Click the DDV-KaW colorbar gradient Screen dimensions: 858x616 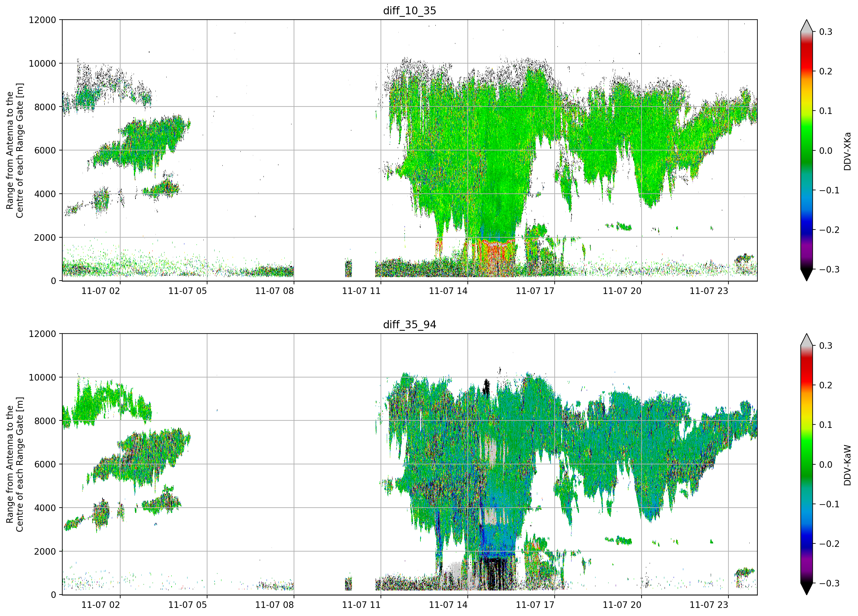click(807, 464)
